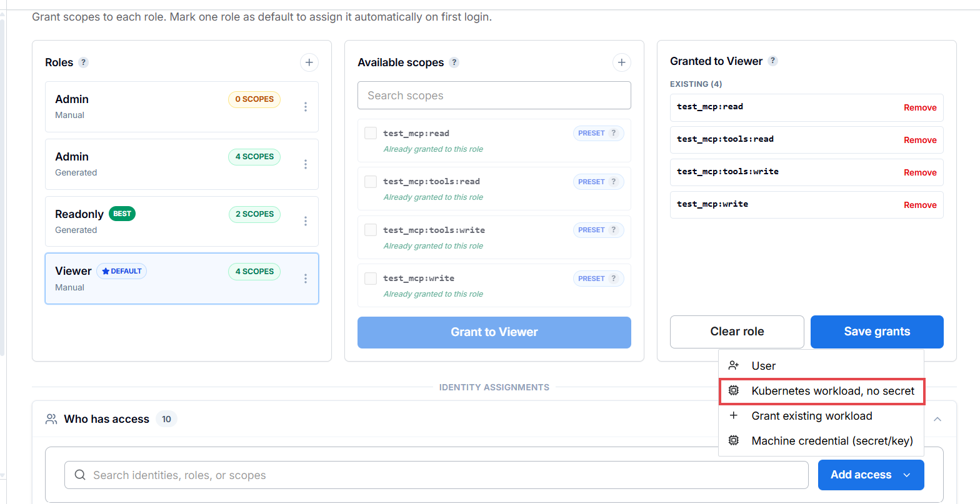Open help tooltip beside Granted to Viewer
Image resolution: width=980 pixels, height=504 pixels.
pyautogui.click(x=773, y=61)
